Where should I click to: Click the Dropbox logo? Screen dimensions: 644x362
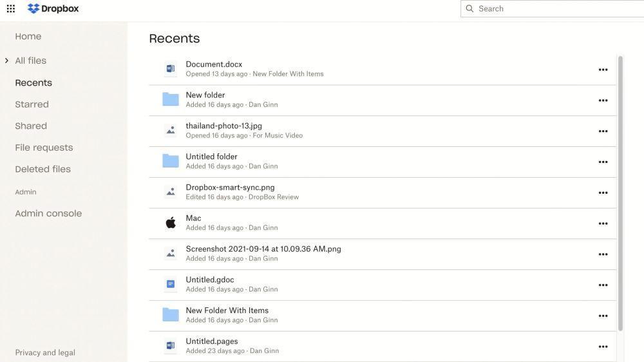coord(53,8)
